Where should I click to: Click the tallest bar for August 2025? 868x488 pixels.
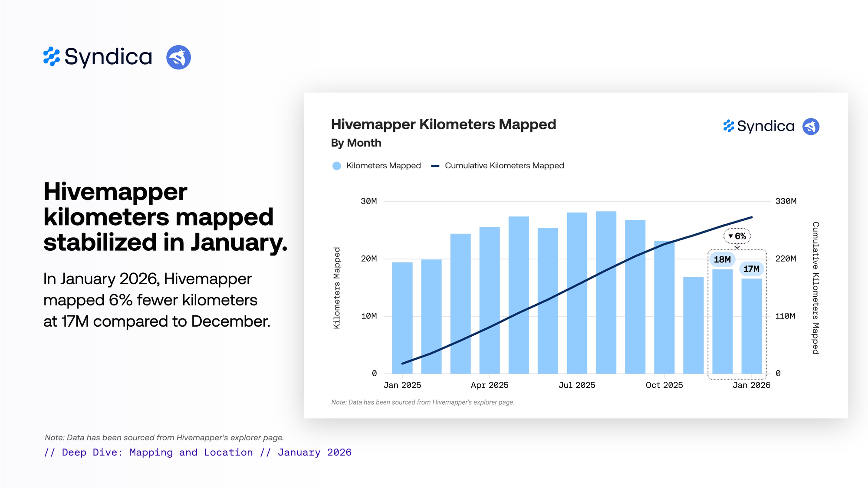pos(606,293)
